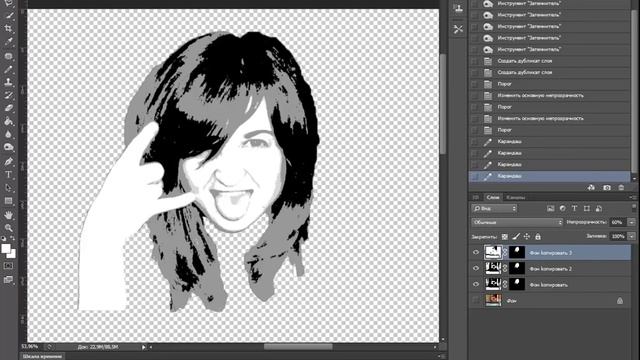640x360 pixels.
Task: Open the collapsed crossed-tools panel icon
Action: (x=458, y=29)
